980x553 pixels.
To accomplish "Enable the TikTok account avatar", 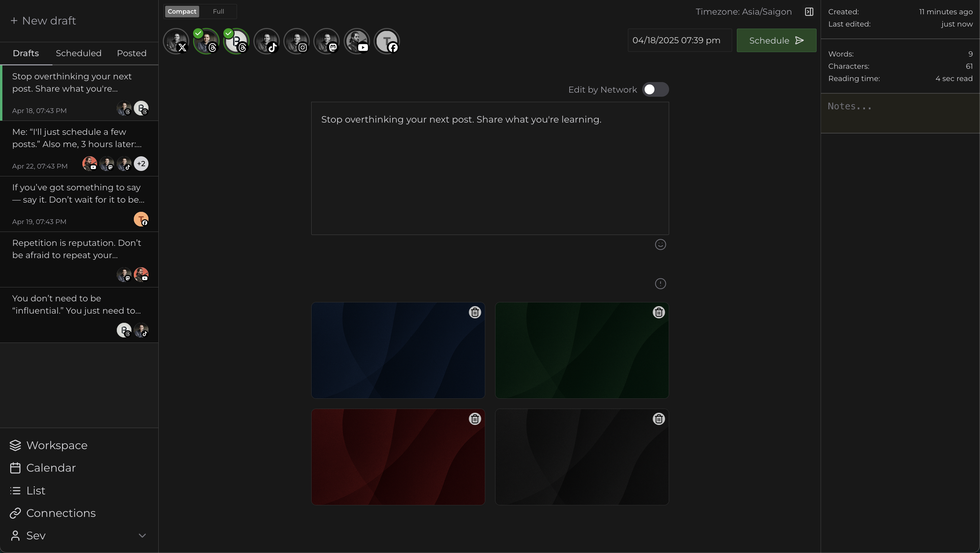I will click(266, 41).
